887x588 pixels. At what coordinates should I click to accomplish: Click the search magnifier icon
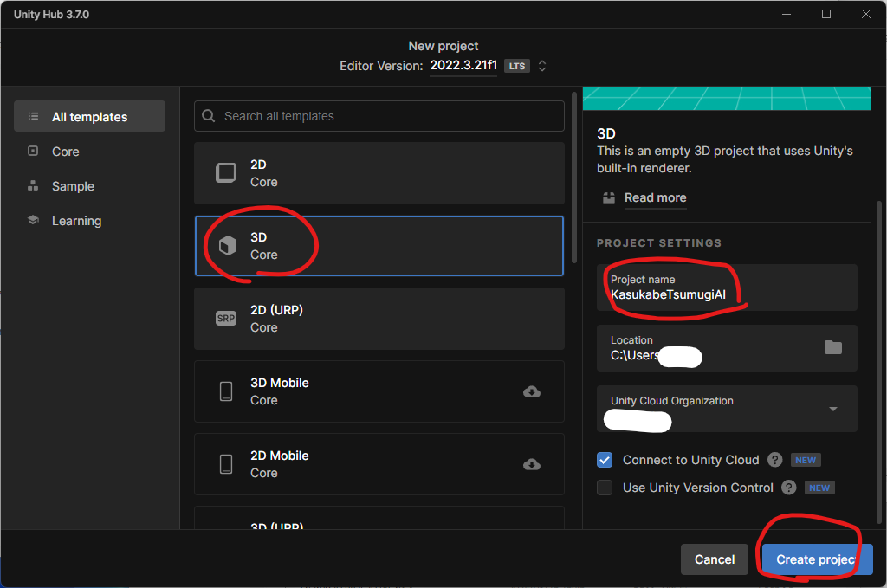coord(208,116)
